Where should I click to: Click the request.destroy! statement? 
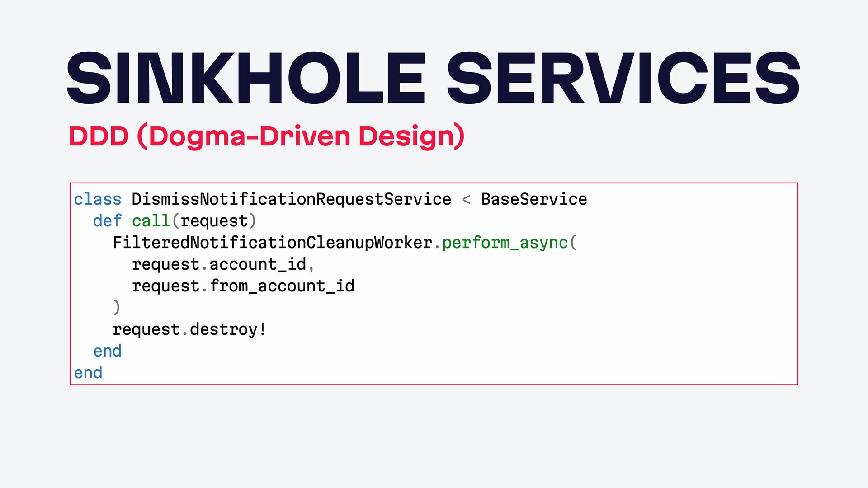pyautogui.click(x=189, y=329)
